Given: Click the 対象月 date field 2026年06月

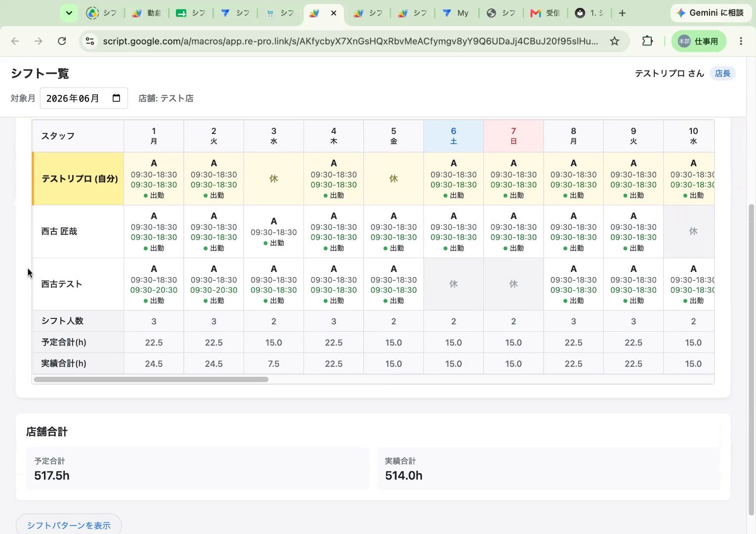Looking at the screenshot, I should [84, 98].
